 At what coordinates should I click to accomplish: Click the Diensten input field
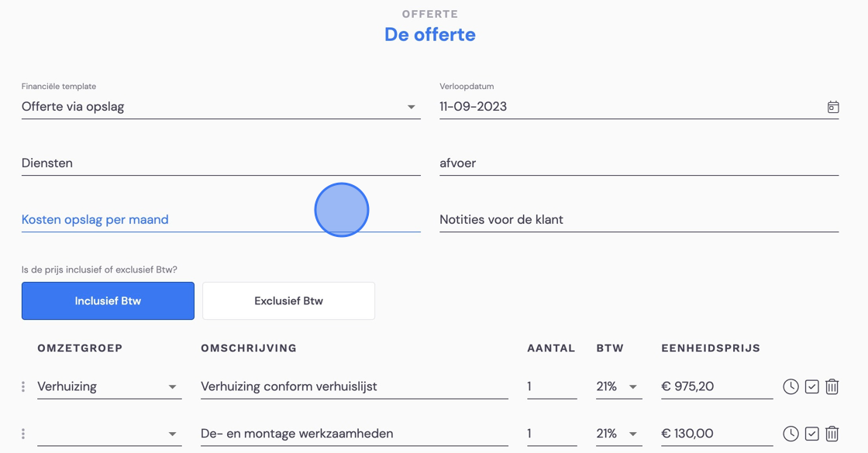(x=221, y=163)
